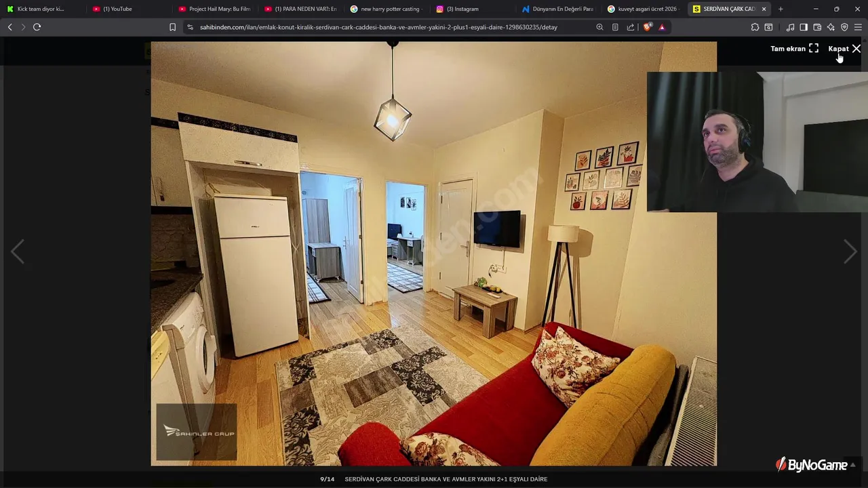Toggle the browser sidebar panel icon
This screenshot has height=488, width=868.
[x=804, y=27]
